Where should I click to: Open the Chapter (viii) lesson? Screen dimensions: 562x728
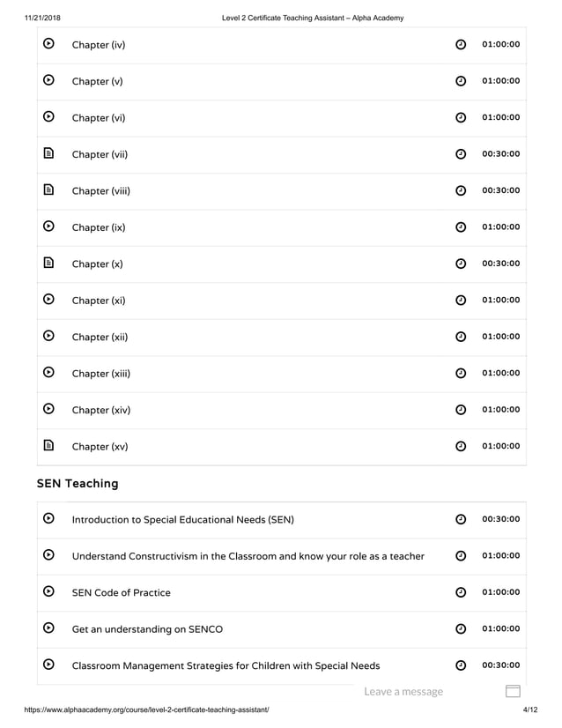101,191
